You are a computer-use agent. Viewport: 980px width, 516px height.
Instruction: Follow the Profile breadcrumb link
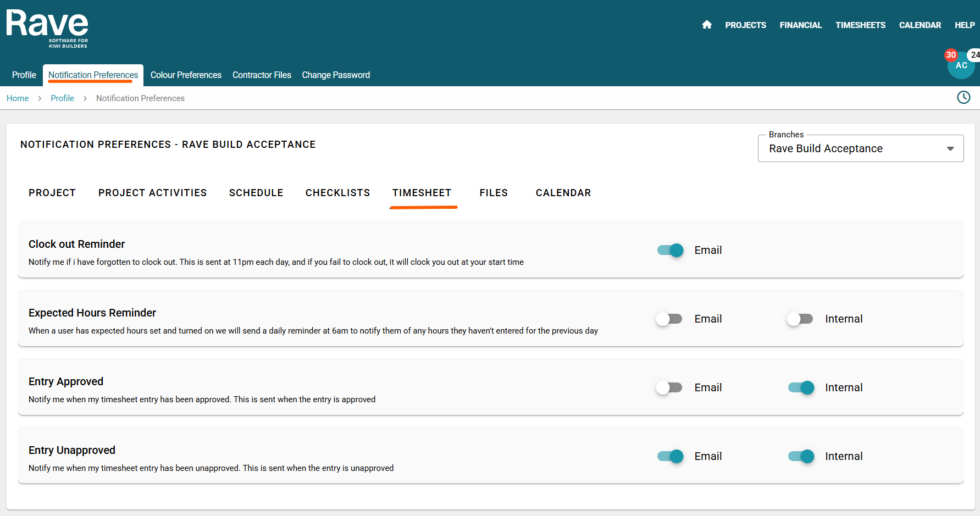point(63,98)
